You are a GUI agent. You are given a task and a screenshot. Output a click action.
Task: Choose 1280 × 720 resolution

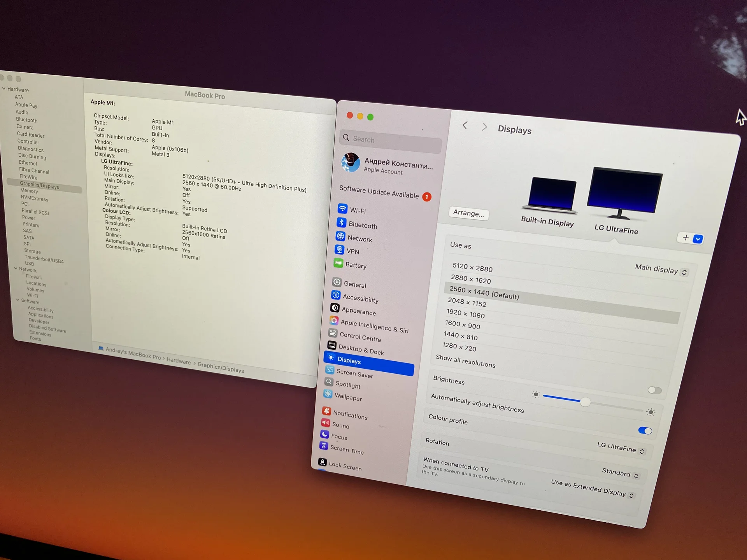point(459,346)
